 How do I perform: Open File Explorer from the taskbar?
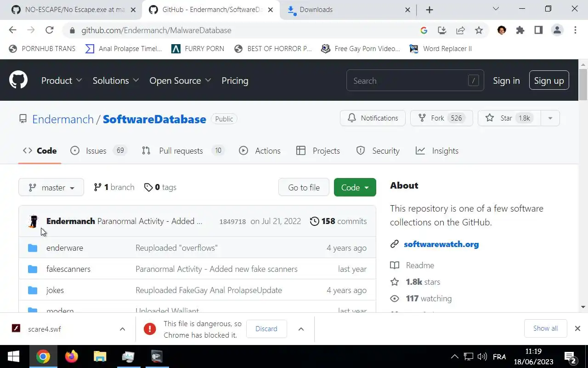coord(100,356)
